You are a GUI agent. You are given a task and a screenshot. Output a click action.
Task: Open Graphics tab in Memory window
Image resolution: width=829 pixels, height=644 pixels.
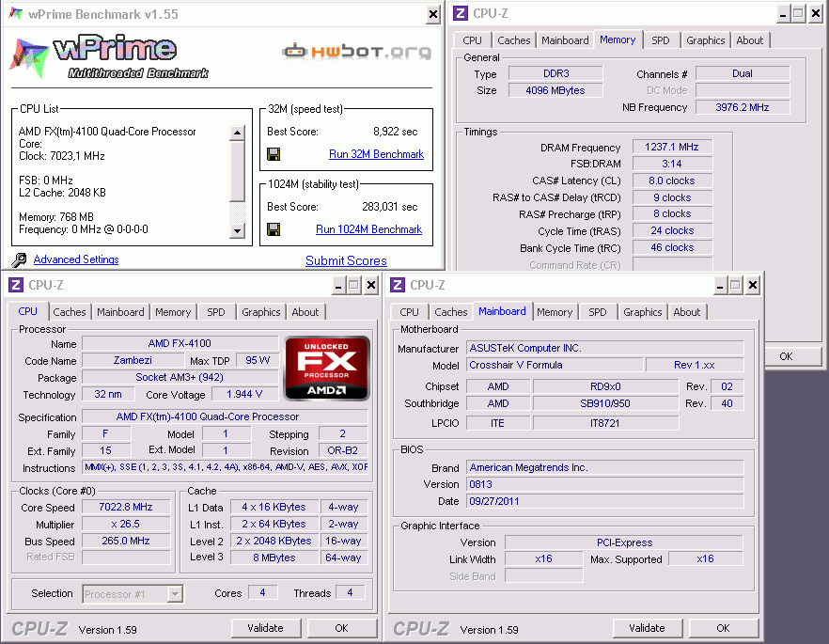[705, 40]
